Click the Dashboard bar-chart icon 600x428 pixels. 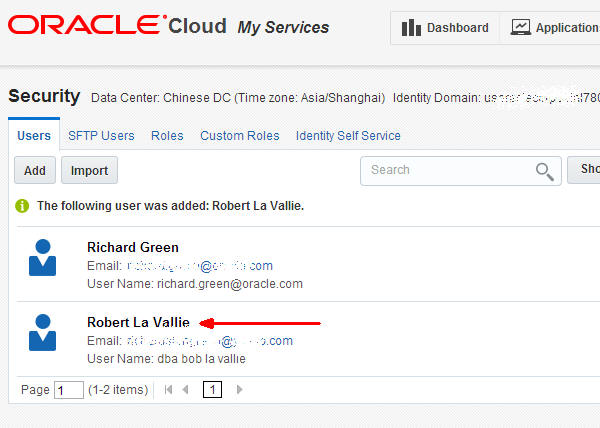tap(411, 27)
